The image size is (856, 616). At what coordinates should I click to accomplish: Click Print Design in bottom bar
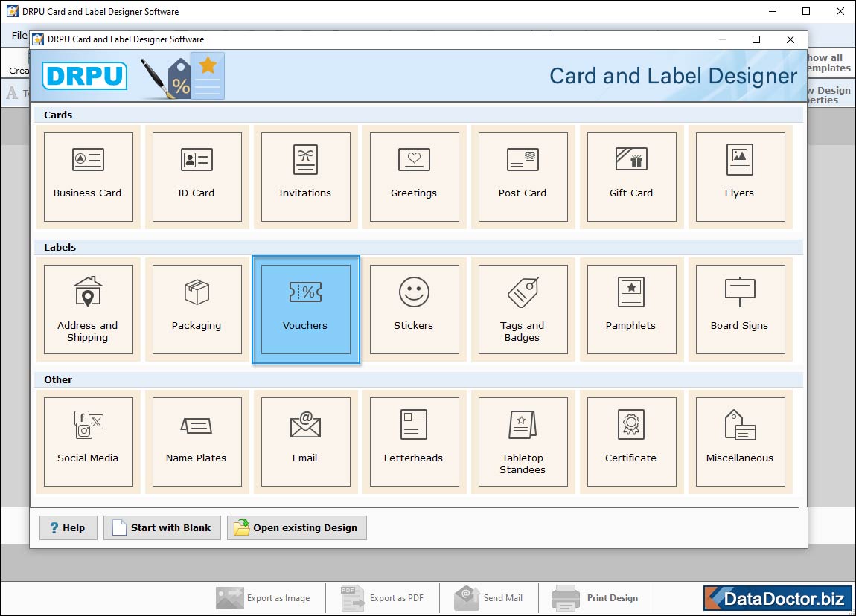[x=595, y=598]
